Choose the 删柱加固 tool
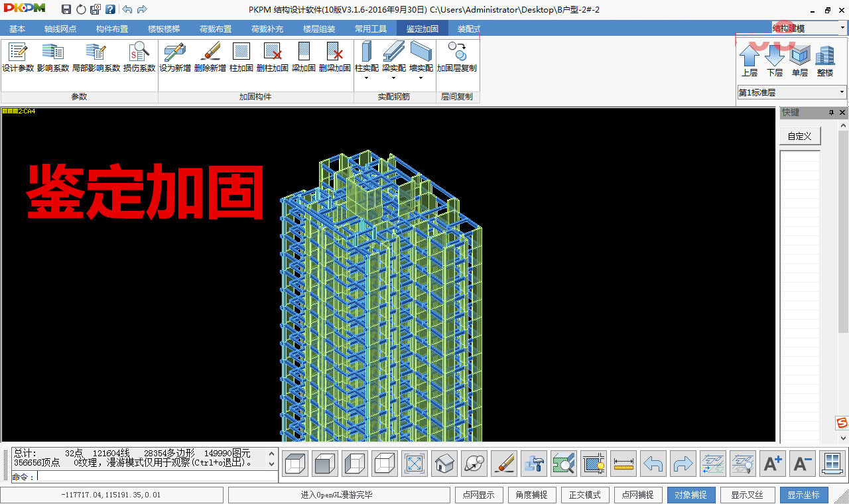 (x=273, y=57)
